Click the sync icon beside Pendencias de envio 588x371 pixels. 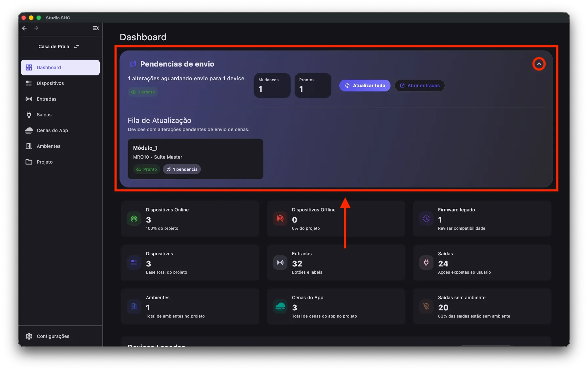(x=133, y=64)
